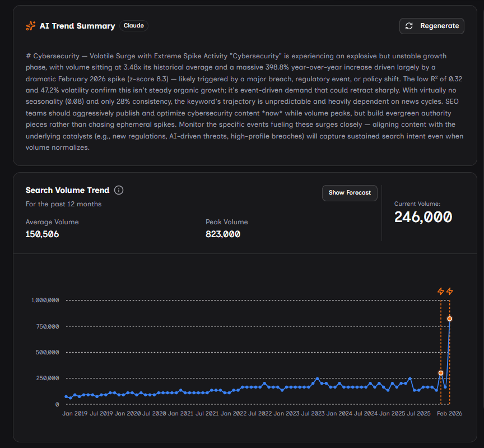Click the Average Volume label

[52, 222]
